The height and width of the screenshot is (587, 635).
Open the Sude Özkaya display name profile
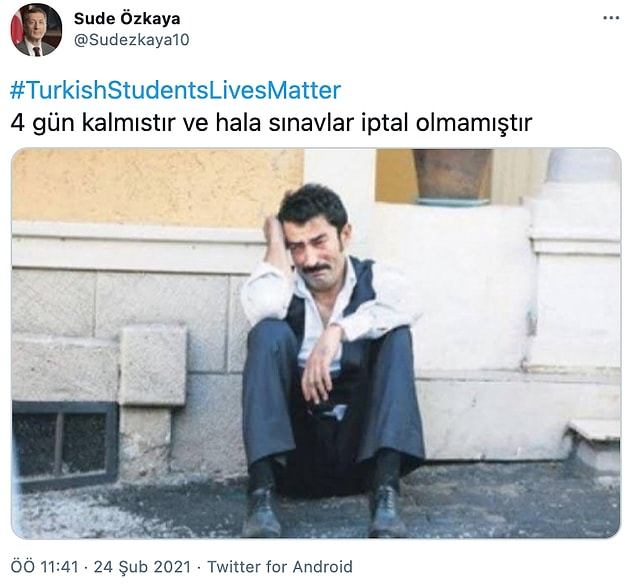coord(127,18)
